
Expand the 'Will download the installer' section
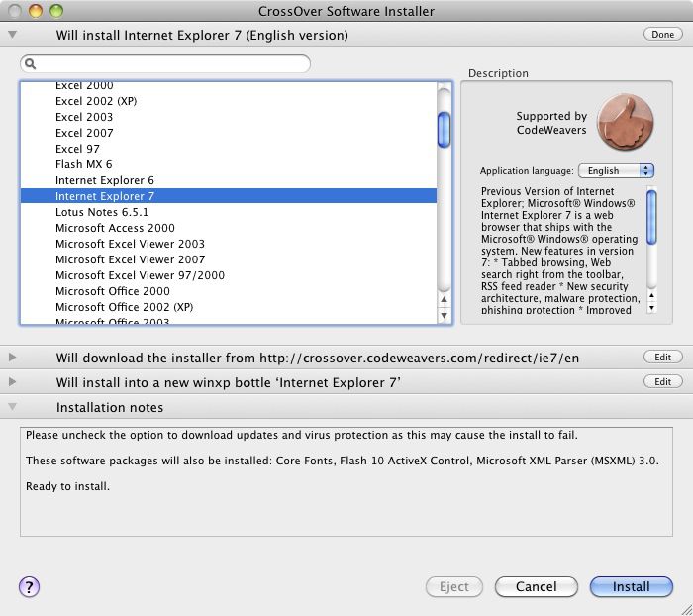(12, 357)
